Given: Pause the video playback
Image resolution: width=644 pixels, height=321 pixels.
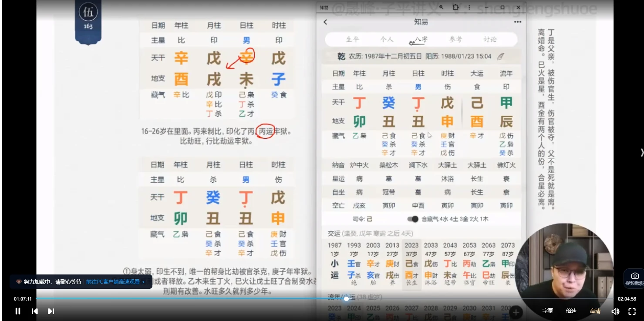Looking at the screenshot, I should [x=18, y=311].
